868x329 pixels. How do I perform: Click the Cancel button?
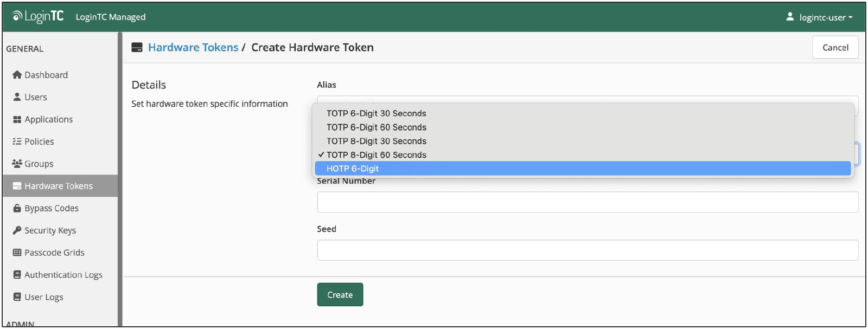[835, 47]
